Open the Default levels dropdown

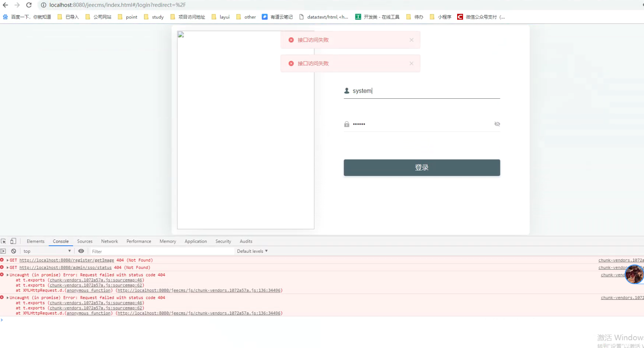click(x=252, y=251)
